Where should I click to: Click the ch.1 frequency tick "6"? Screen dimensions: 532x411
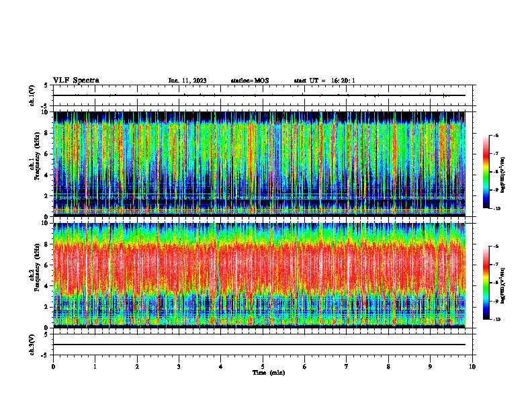(47, 154)
